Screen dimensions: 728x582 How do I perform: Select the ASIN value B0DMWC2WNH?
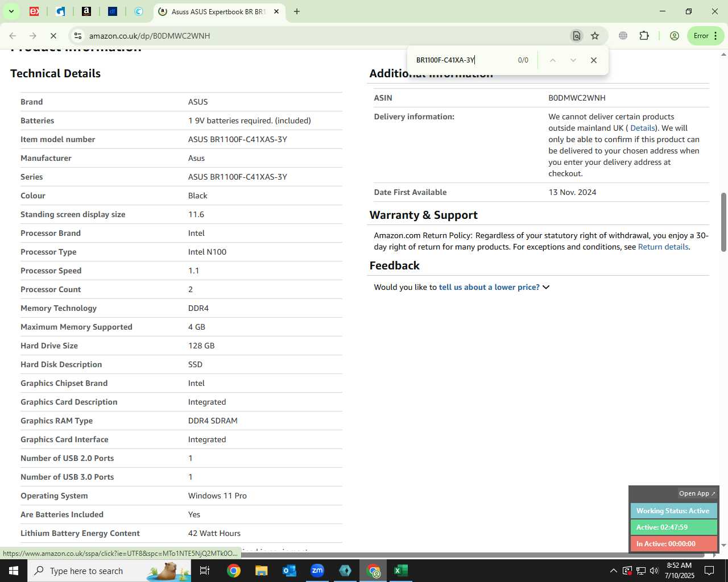pyautogui.click(x=577, y=98)
